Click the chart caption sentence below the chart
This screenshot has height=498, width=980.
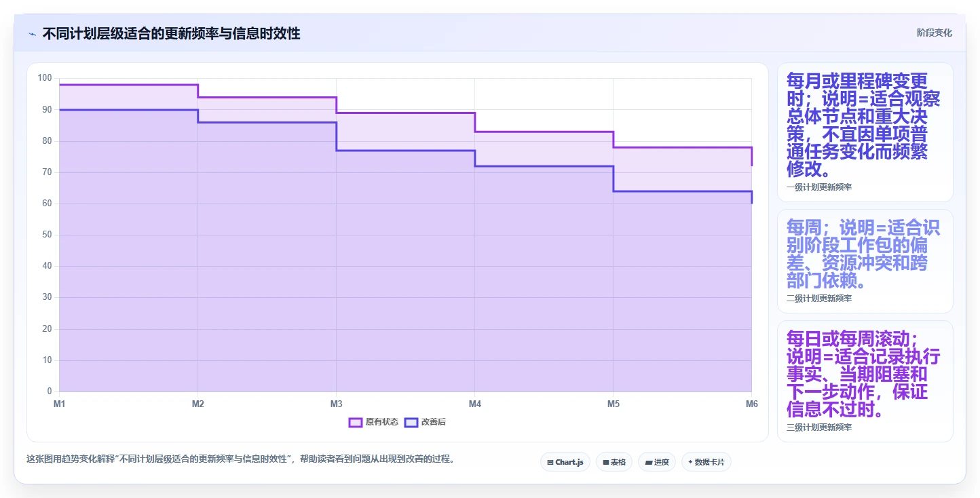[240, 459]
